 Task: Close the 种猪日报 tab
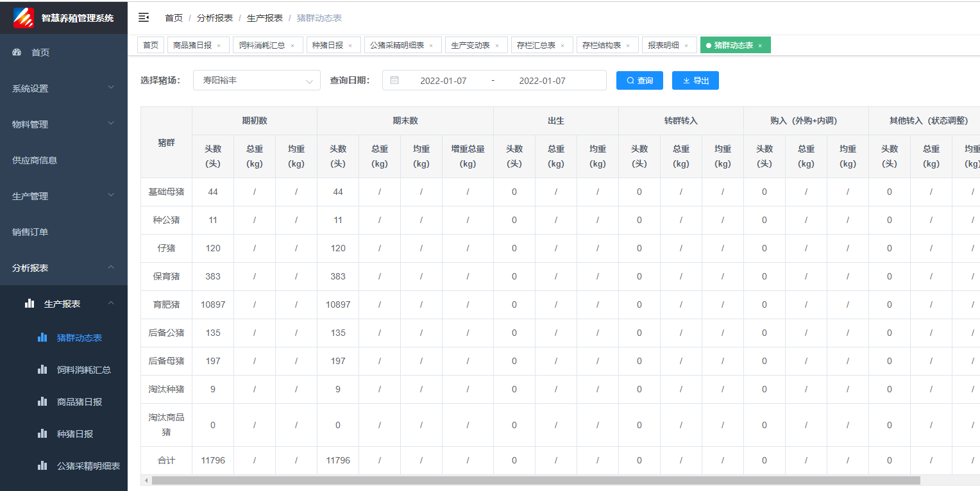point(350,46)
